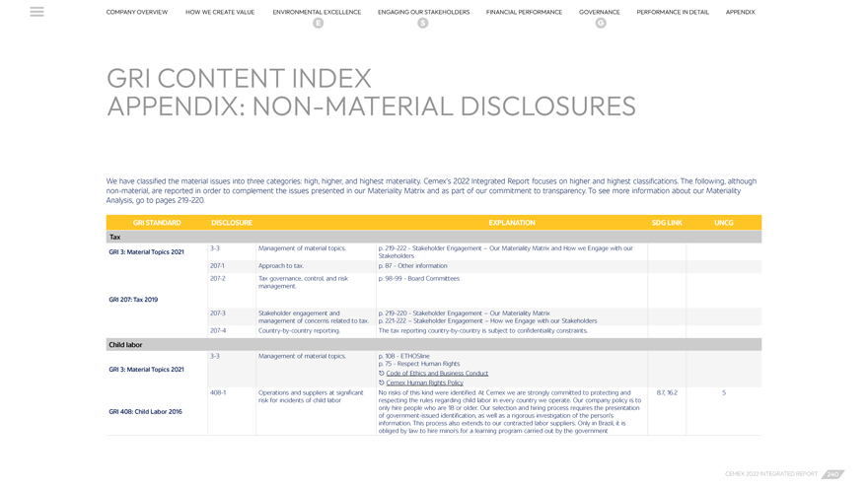Select SDG link value '8.7, 16.2'
This screenshot has height=488, width=868.
point(667,392)
